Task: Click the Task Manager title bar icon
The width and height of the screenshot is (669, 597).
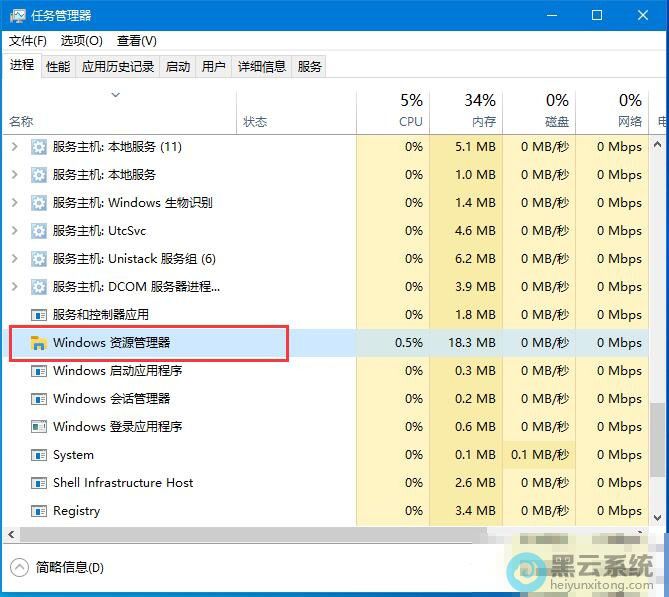Action: tap(18, 16)
